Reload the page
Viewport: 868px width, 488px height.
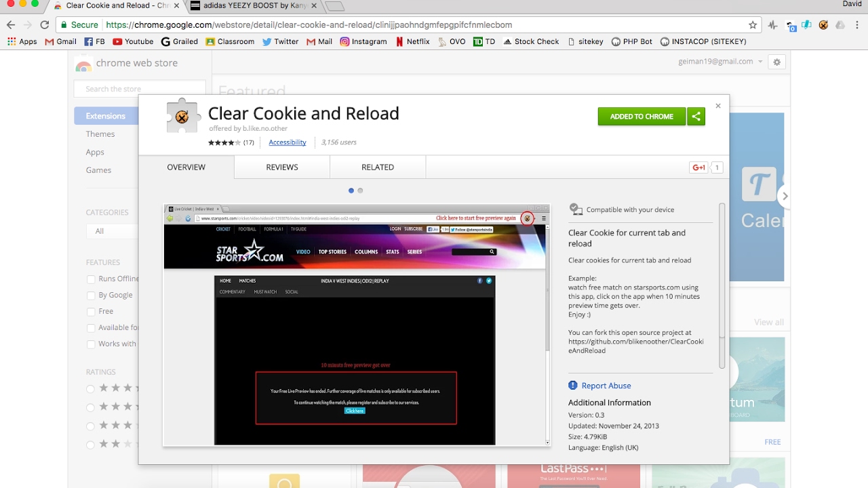pyautogui.click(x=45, y=25)
